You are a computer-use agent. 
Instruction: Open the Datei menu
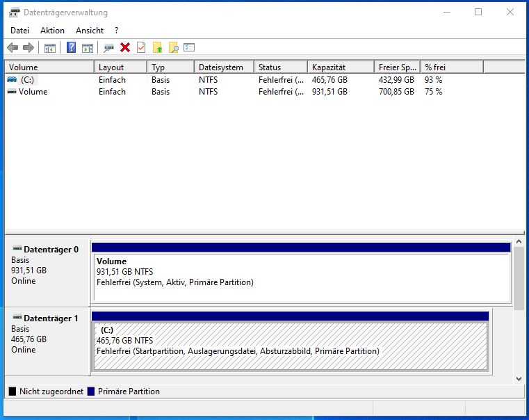20,31
